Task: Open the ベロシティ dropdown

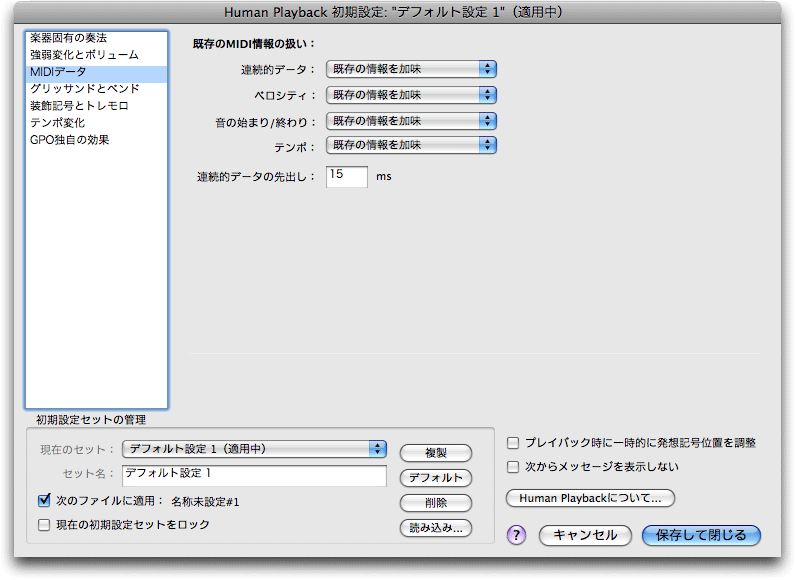Action: (411, 95)
